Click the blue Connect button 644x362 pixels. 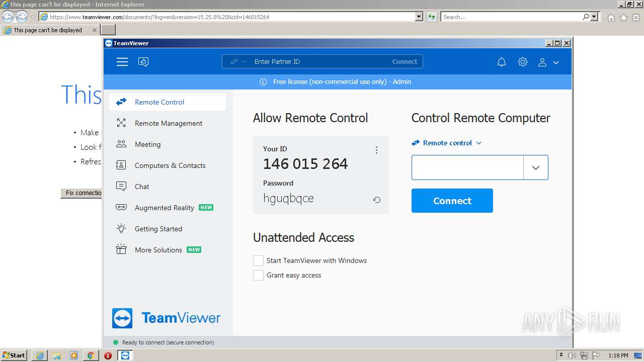[x=452, y=201]
